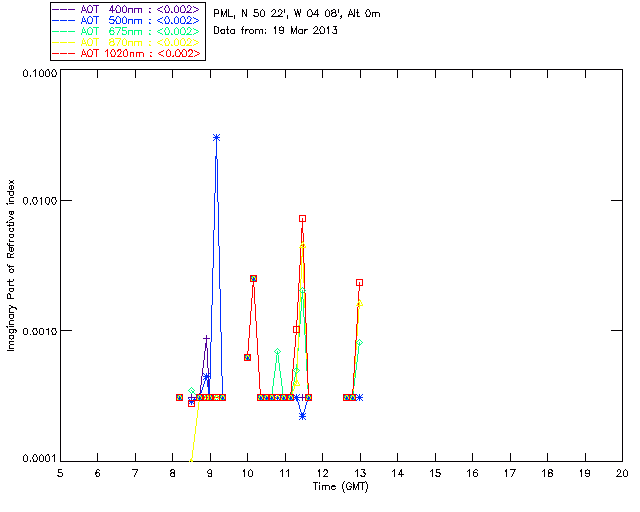Click the yellow triangle marker at time 13
640x512 pixels.
pyautogui.click(x=360, y=303)
